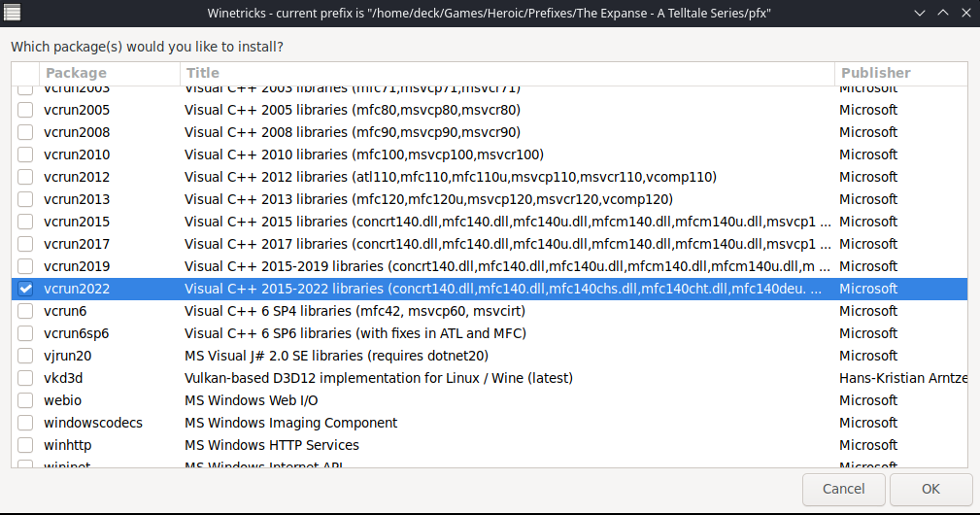980x515 pixels.
Task: Click the Hans-Kristian Arntzen publisher cell
Action: (x=903, y=378)
